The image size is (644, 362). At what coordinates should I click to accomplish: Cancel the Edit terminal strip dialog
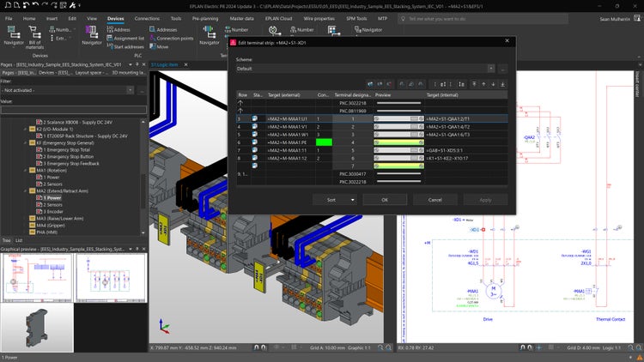pyautogui.click(x=435, y=199)
